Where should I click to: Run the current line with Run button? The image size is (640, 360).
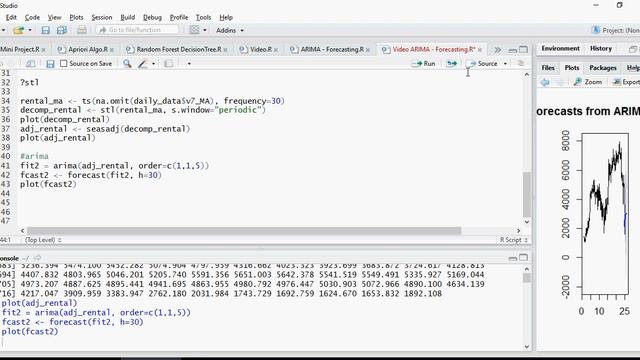[424, 64]
